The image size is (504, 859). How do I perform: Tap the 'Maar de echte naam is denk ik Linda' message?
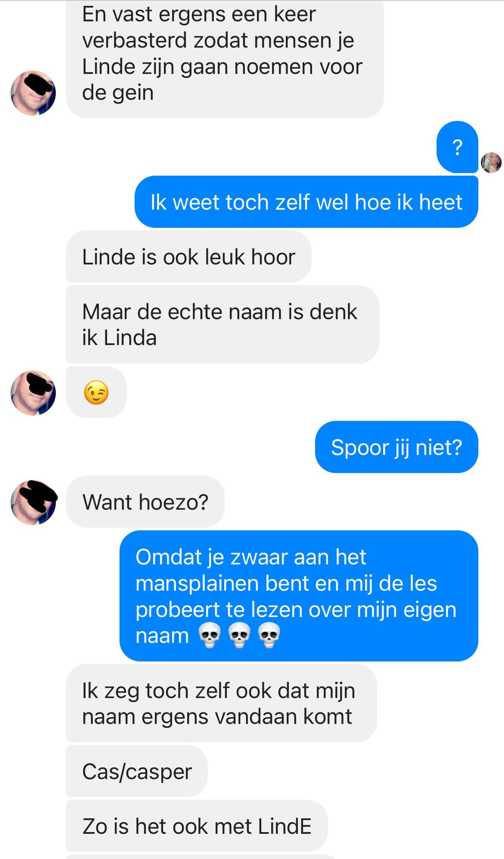(223, 324)
